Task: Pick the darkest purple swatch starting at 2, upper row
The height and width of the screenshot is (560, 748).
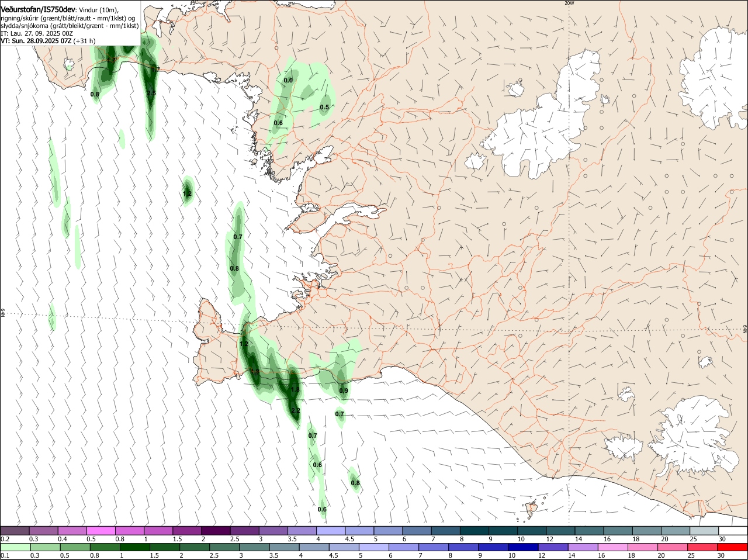Action: pos(216,530)
